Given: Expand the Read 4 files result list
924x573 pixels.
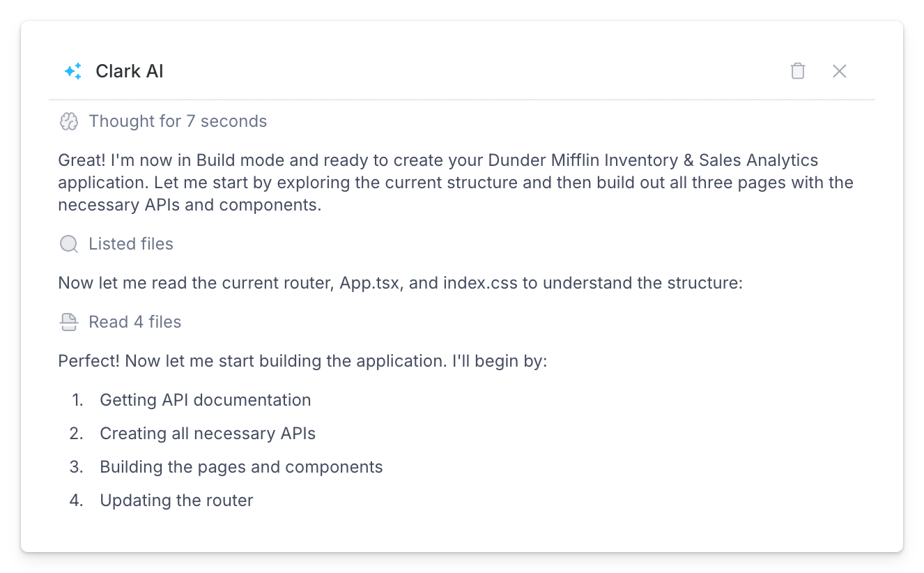Looking at the screenshot, I should [134, 321].
